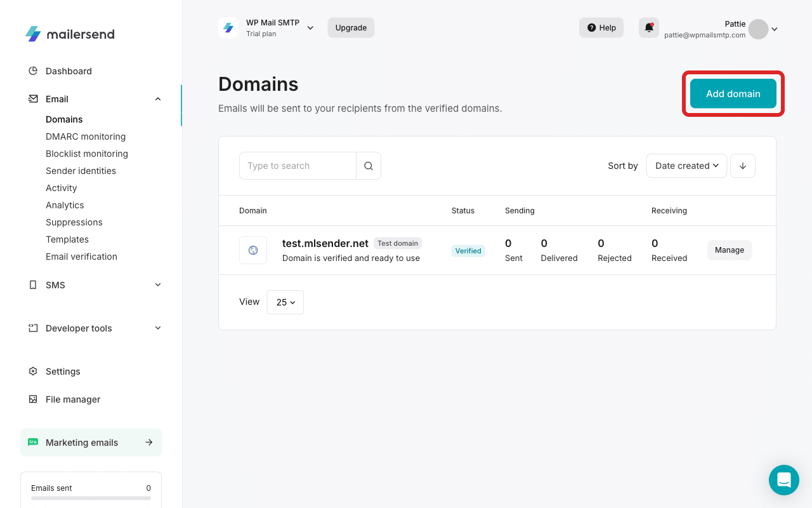Open notifications via the bell icon

click(648, 27)
